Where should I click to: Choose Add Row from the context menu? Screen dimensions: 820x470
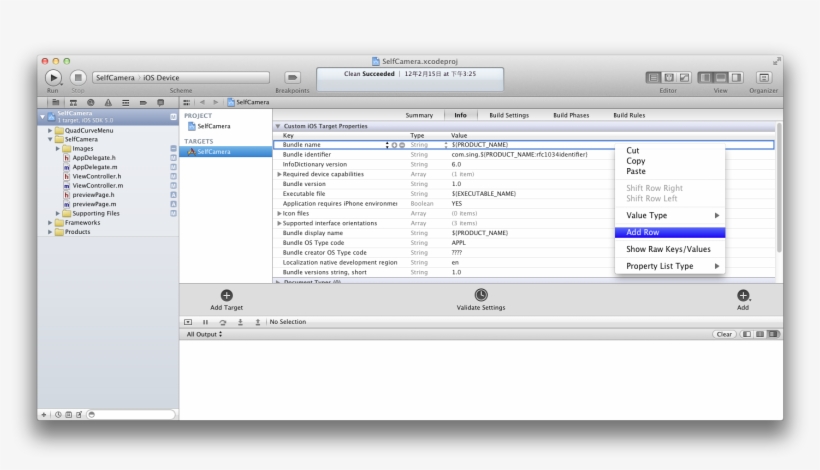pos(670,233)
